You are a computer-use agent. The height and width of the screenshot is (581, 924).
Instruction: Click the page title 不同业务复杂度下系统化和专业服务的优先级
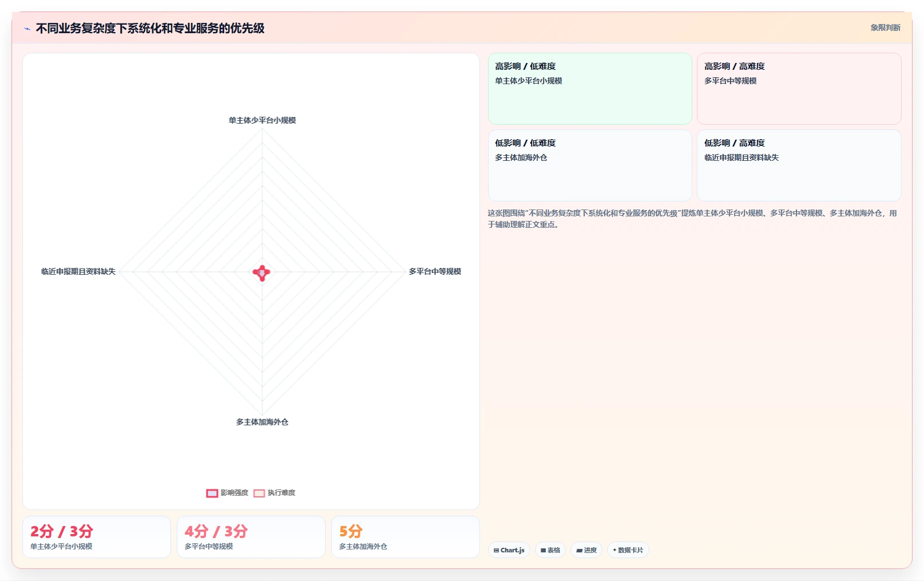[x=150, y=29]
